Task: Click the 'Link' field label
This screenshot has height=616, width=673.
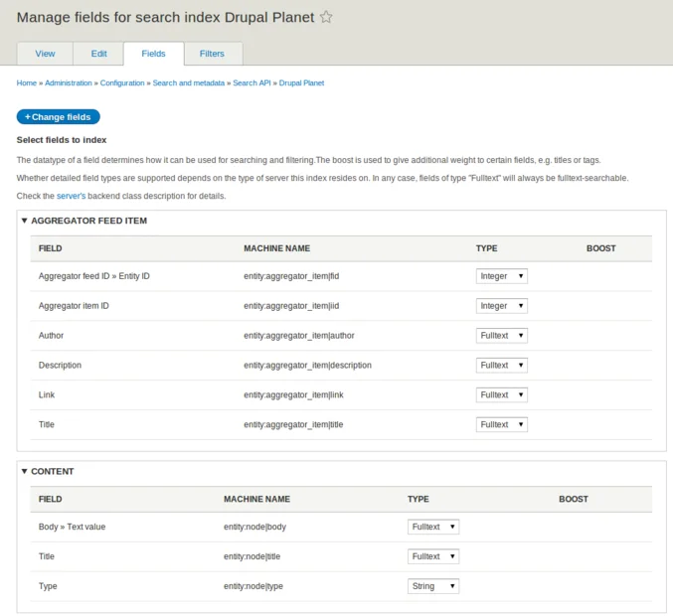Action: click(x=47, y=394)
